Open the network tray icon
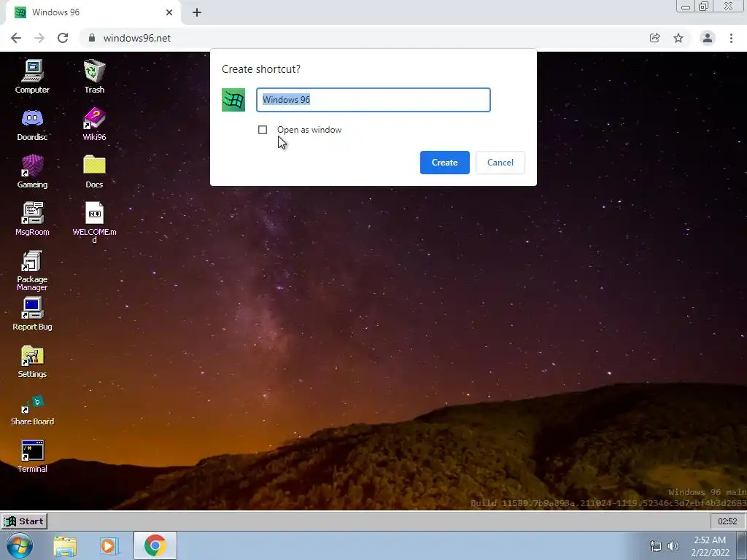The height and width of the screenshot is (560, 747). coord(656,546)
